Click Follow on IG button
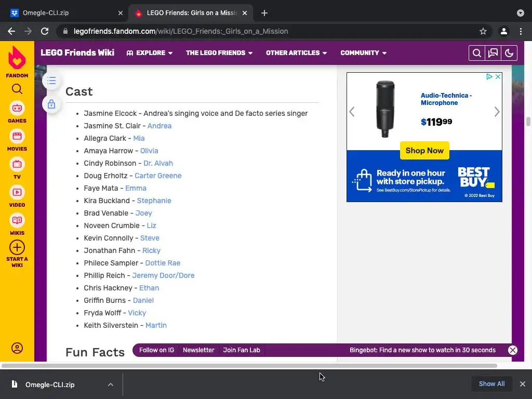Viewport: 532px width, 399px height. pyautogui.click(x=156, y=350)
